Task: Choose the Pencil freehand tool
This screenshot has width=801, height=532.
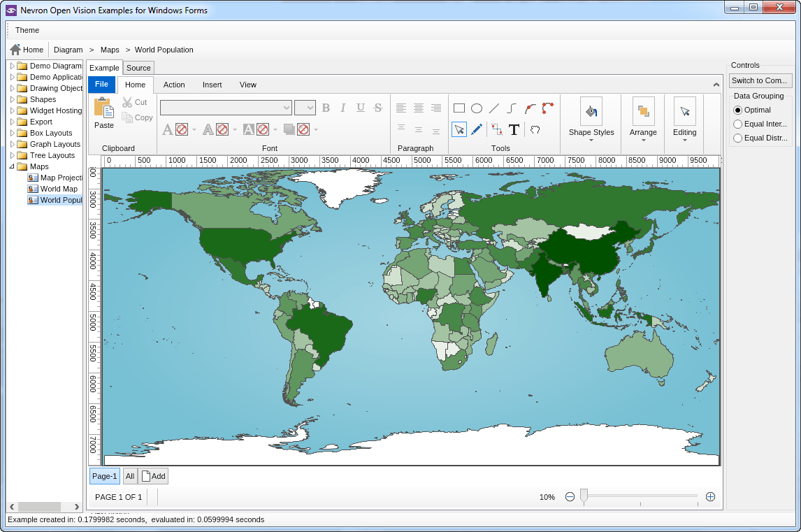Action: coord(477,129)
